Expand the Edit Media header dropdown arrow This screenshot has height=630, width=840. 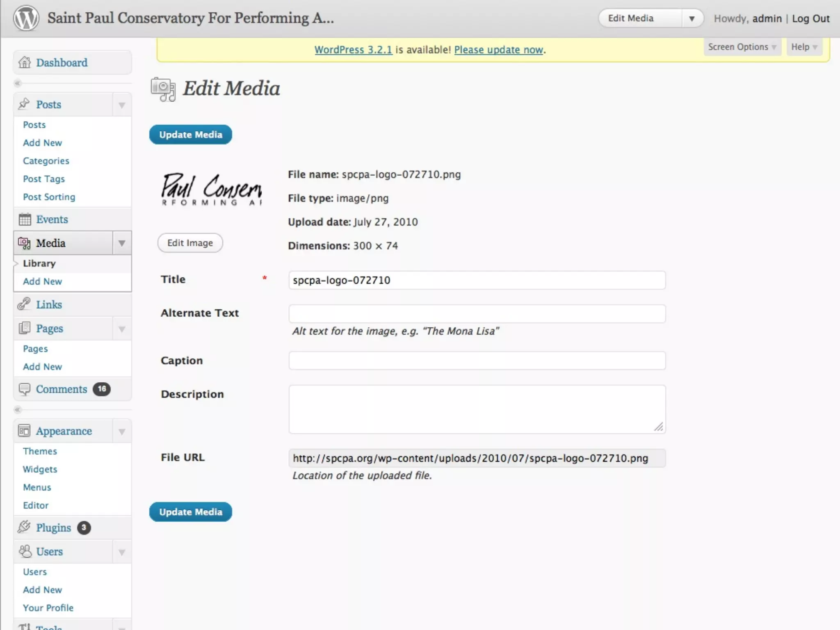pos(692,18)
